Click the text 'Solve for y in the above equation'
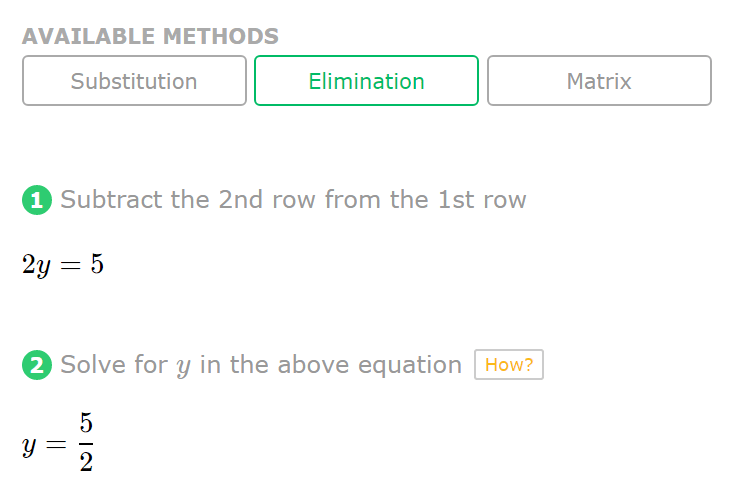This screenshot has height=494, width=731. point(261,365)
